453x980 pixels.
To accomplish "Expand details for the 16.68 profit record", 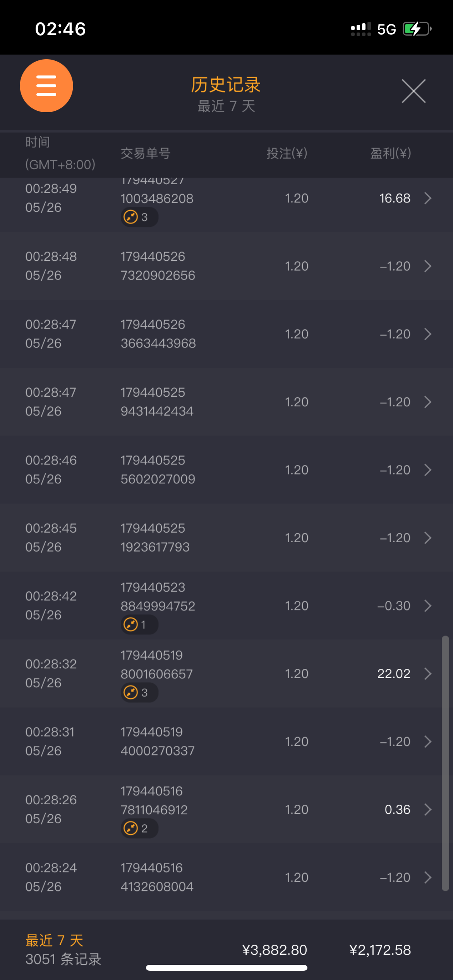I will [x=427, y=198].
